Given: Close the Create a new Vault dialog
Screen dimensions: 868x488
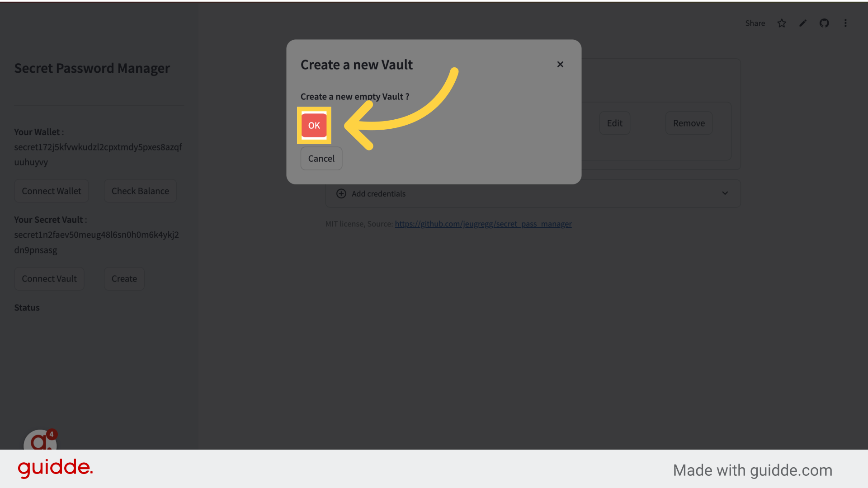Looking at the screenshot, I should pos(560,64).
